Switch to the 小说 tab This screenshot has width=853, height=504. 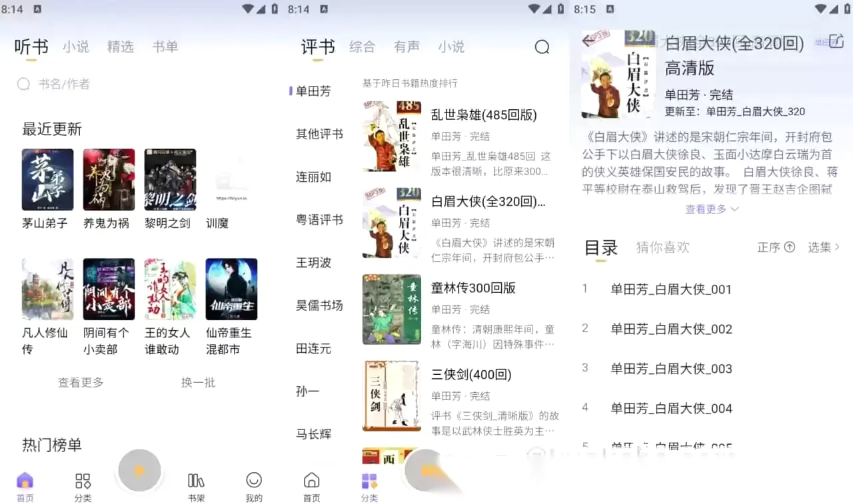[x=77, y=47]
